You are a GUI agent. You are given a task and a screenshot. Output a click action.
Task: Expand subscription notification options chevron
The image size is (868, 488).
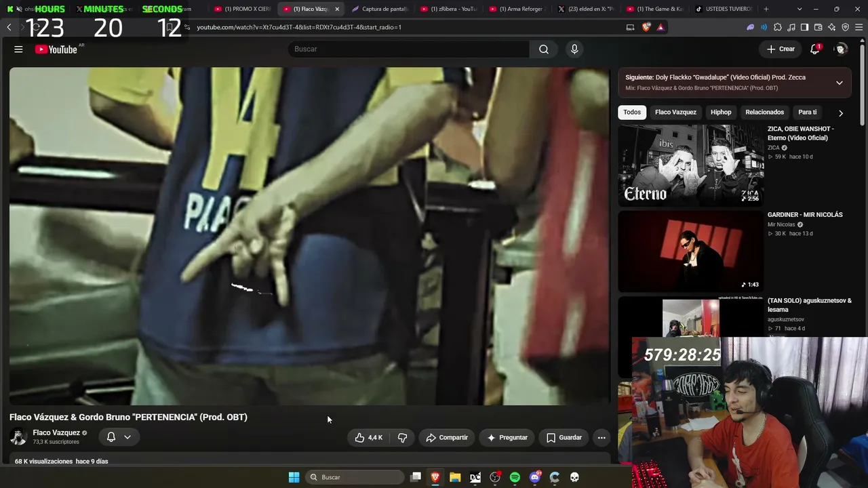(x=127, y=437)
